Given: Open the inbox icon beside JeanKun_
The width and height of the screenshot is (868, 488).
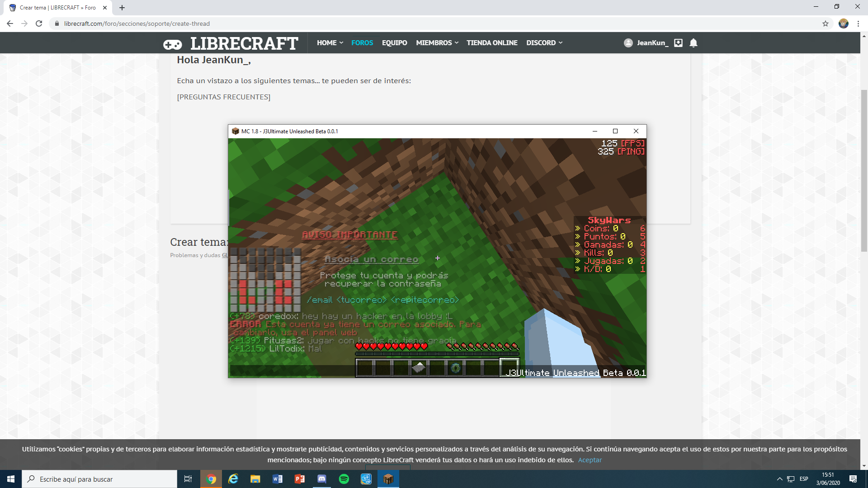Looking at the screenshot, I should coord(678,43).
